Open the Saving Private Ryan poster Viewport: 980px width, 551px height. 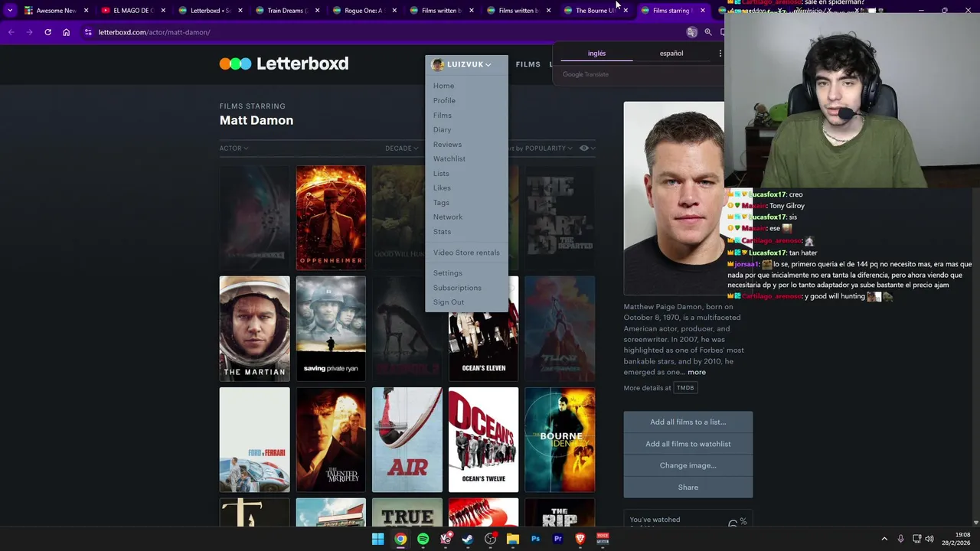tap(331, 329)
